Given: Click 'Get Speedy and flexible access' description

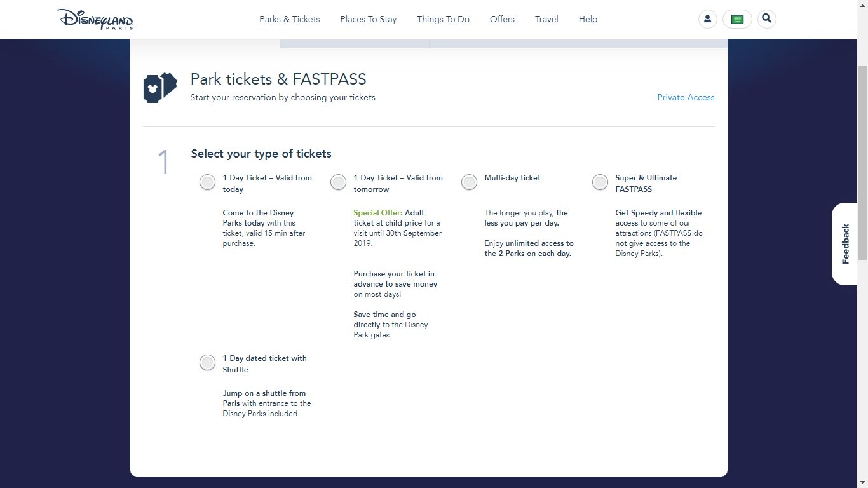Looking at the screenshot, I should coord(659,233).
